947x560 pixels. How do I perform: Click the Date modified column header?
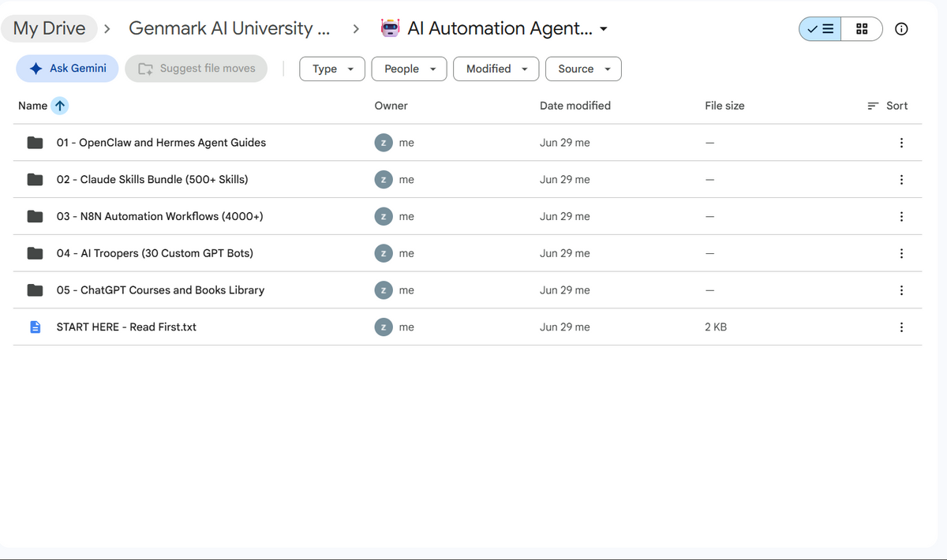click(x=575, y=106)
